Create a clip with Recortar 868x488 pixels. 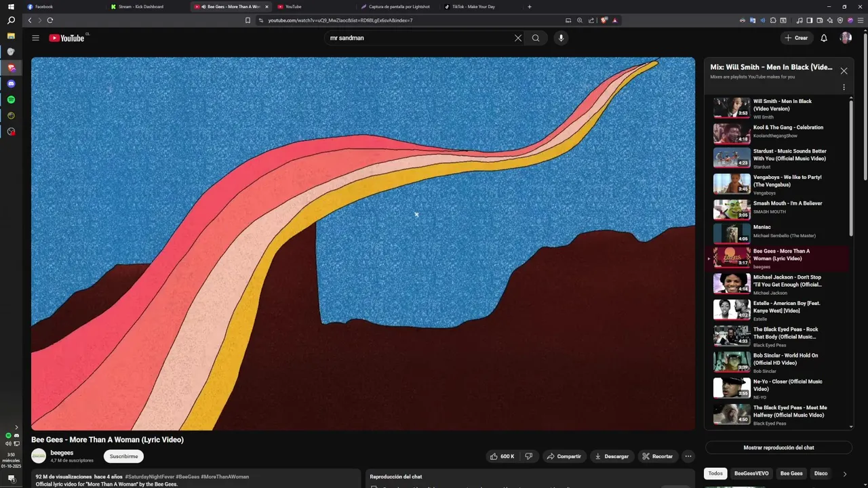point(658,456)
